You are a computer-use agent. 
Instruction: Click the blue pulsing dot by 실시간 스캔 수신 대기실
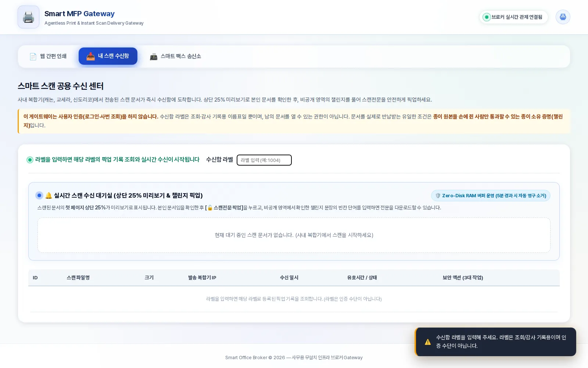tap(39, 195)
